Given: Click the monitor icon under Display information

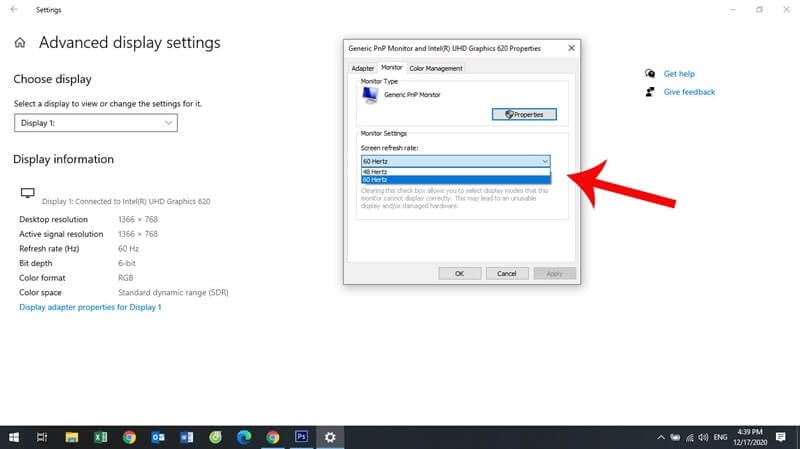Looking at the screenshot, I should (28, 193).
